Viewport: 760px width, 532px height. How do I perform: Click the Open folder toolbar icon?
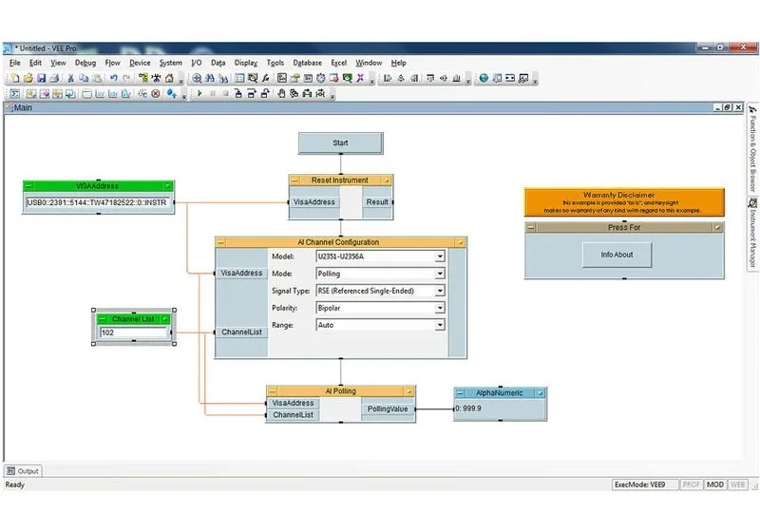[28, 78]
